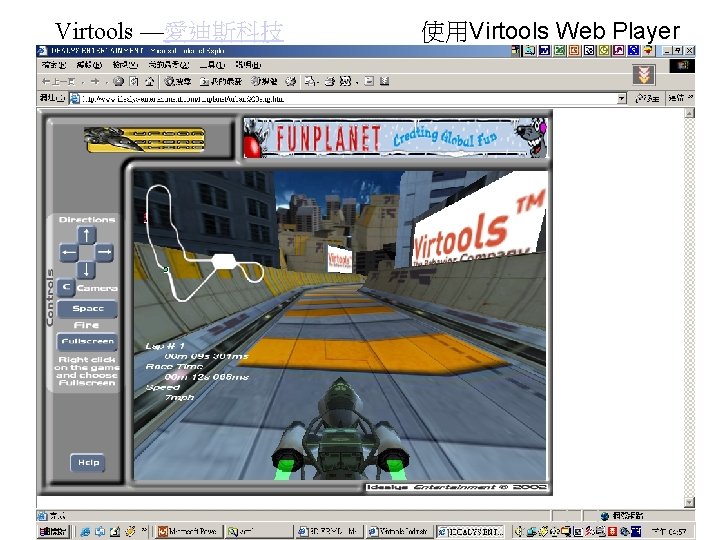Open the 檔案 (File) menu

(54, 65)
